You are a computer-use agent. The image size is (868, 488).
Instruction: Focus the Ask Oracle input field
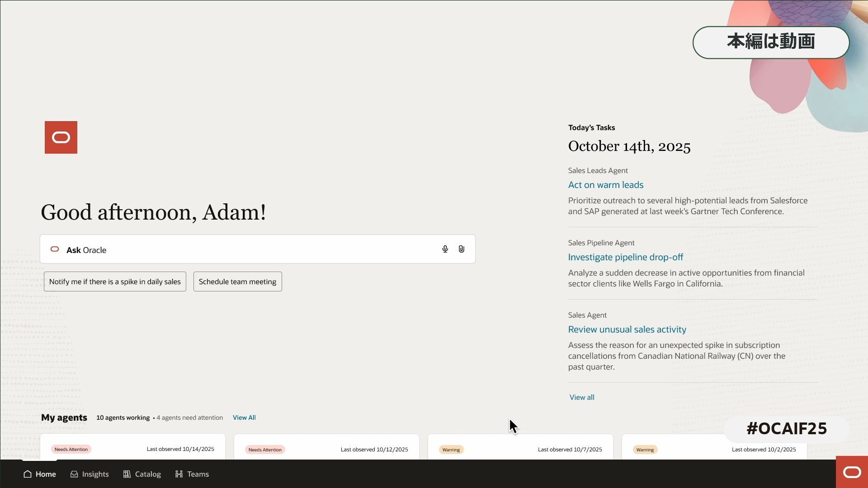253,250
